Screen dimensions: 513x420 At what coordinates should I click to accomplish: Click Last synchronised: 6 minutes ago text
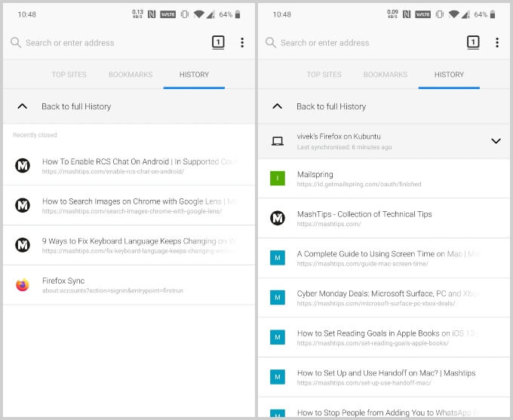coord(344,147)
